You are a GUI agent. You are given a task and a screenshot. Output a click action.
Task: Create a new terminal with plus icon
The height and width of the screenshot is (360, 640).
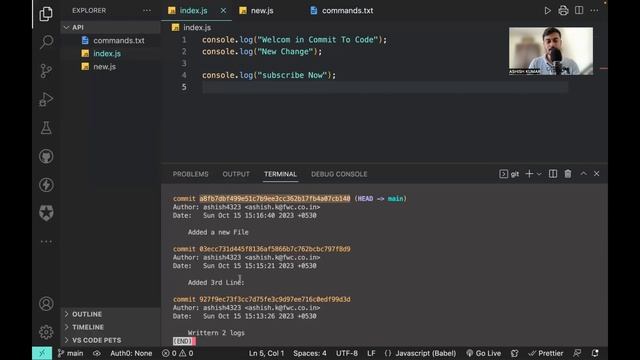pyautogui.click(x=529, y=174)
